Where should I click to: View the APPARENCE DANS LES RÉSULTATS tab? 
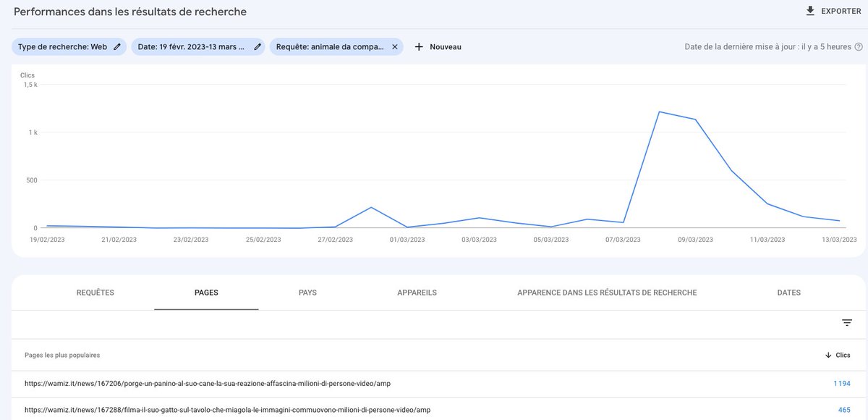606,293
